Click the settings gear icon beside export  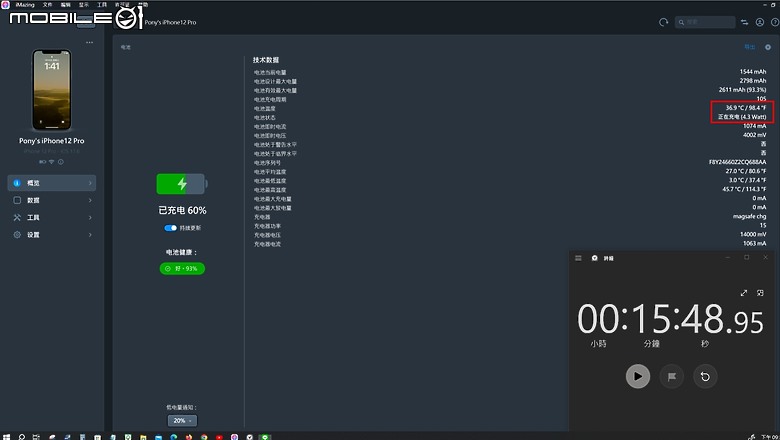click(768, 47)
